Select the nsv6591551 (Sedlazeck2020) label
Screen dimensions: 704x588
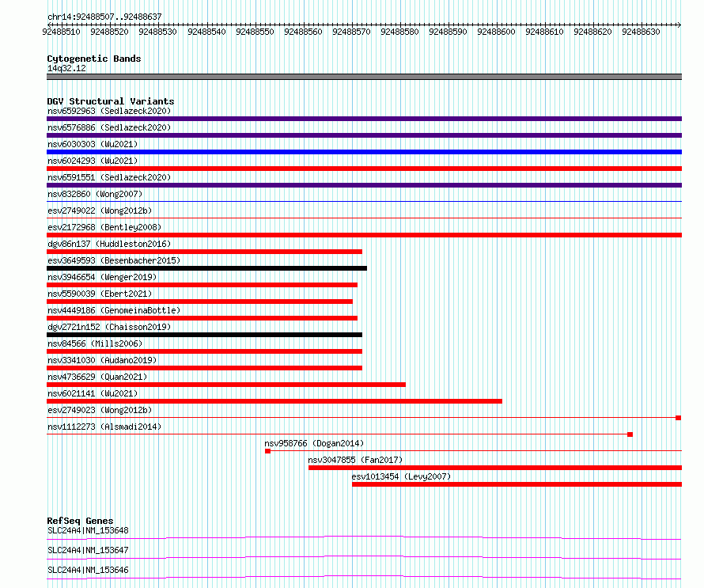(109, 177)
